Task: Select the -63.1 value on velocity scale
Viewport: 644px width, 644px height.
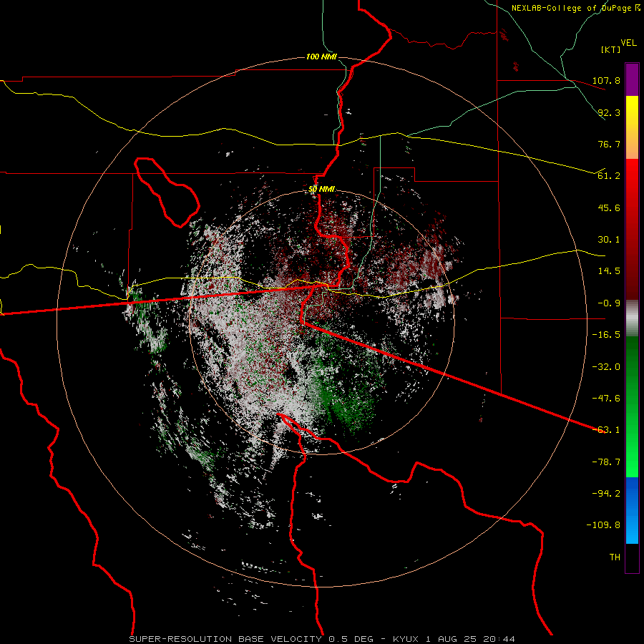Action: 606,430
